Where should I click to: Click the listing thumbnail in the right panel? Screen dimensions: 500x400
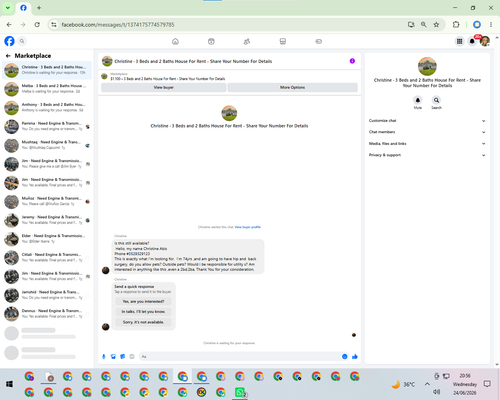tap(427, 66)
